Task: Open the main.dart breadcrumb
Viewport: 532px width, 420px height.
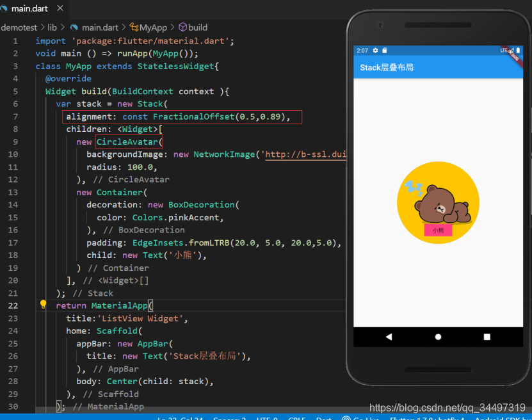Action: [100, 28]
